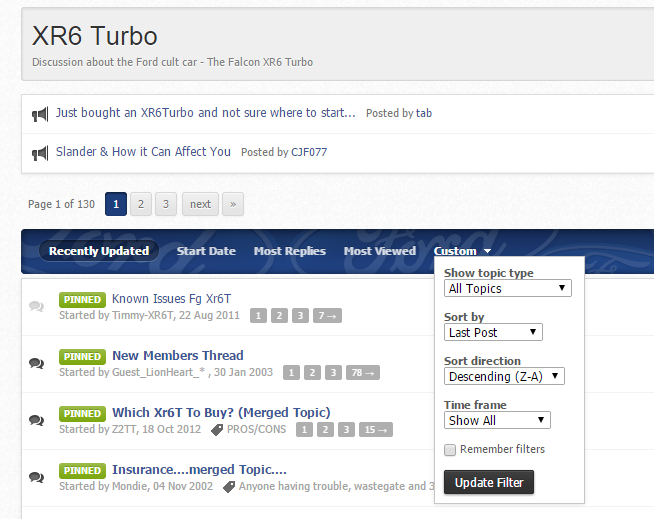Go to page 2 in pagination
This screenshot has height=519, width=654.
click(x=141, y=204)
